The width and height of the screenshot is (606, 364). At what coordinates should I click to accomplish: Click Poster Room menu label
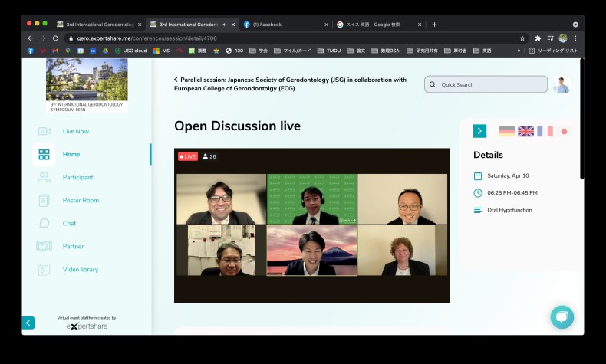(x=81, y=200)
